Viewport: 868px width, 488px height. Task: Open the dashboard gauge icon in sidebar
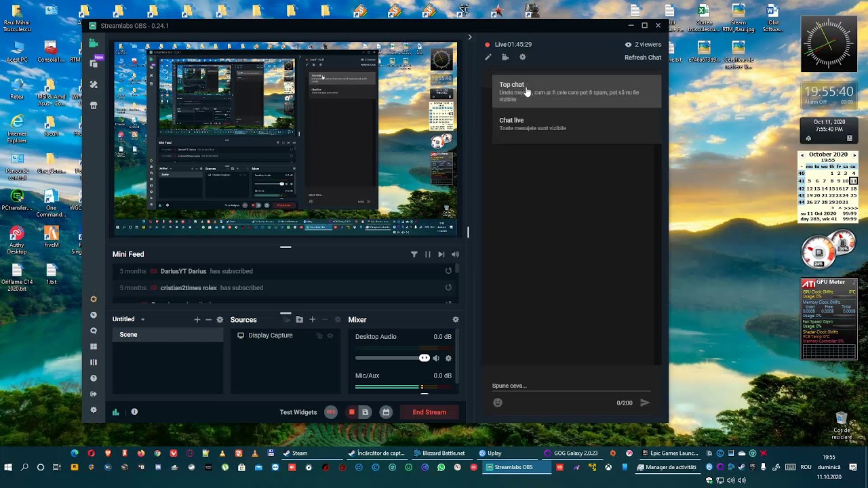(x=94, y=315)
